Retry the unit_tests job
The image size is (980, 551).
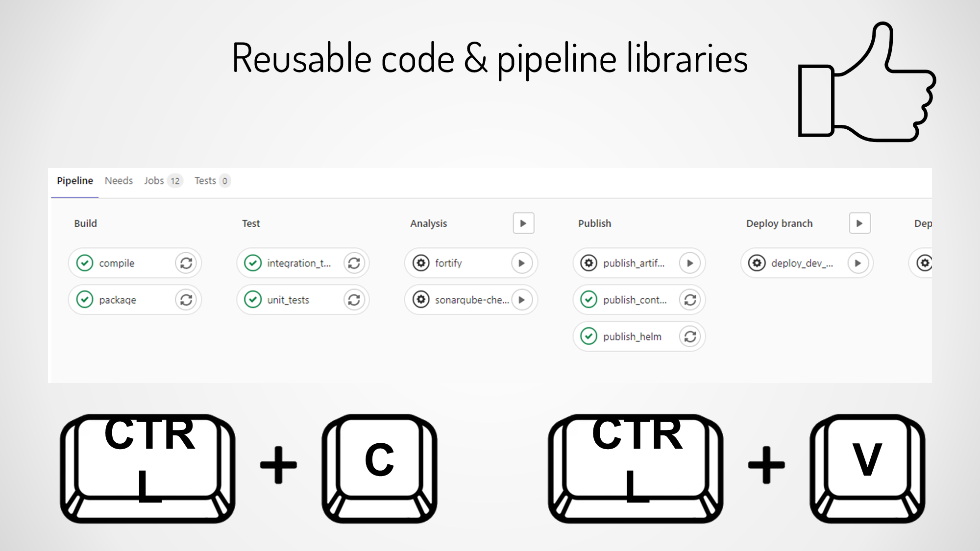pos(354,300)
